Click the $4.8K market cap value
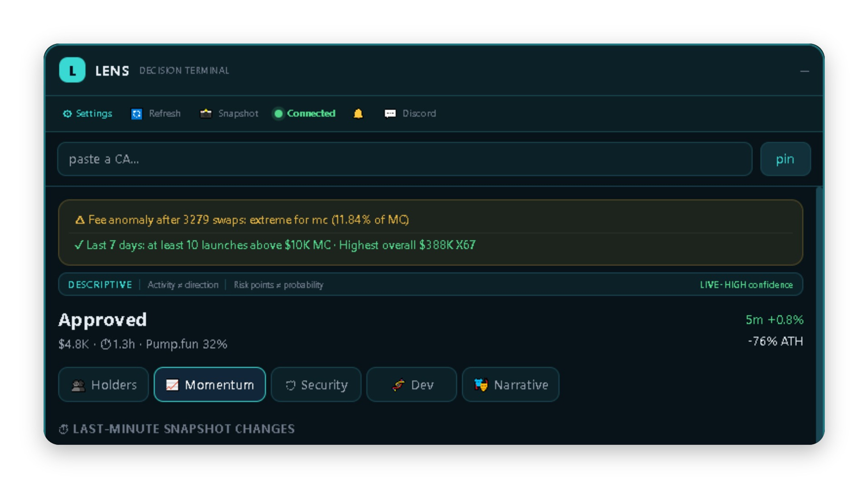 click(x=73, y=344)
